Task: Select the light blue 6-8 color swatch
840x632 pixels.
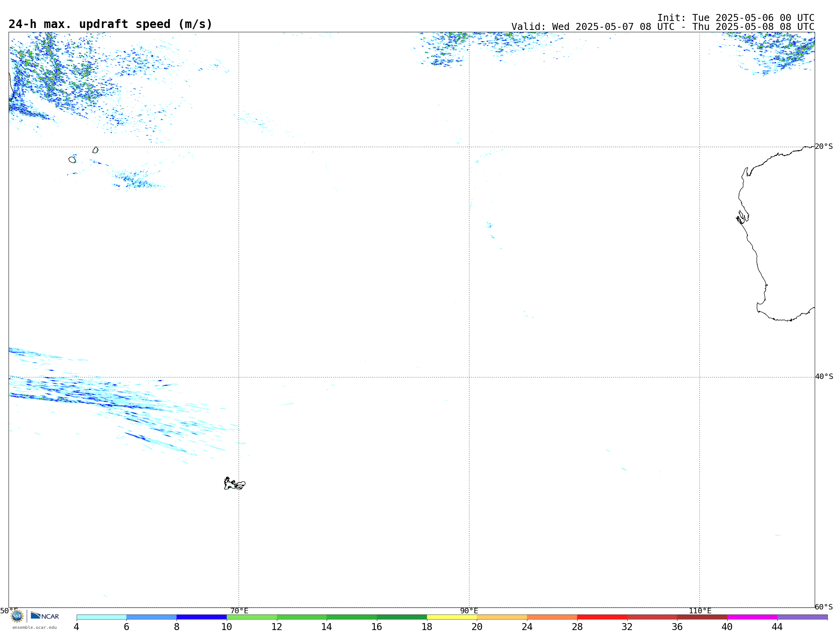Action: point(152,617)
